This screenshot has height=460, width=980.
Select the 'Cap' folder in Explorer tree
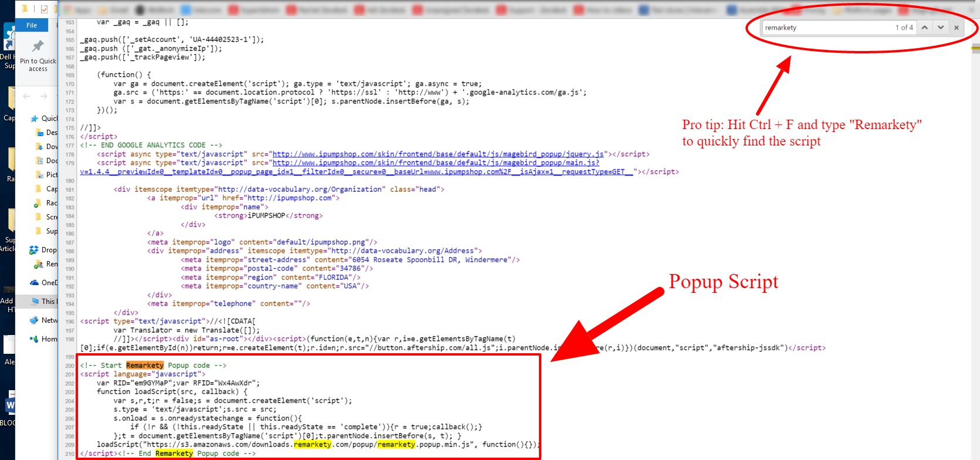point(46,189)
